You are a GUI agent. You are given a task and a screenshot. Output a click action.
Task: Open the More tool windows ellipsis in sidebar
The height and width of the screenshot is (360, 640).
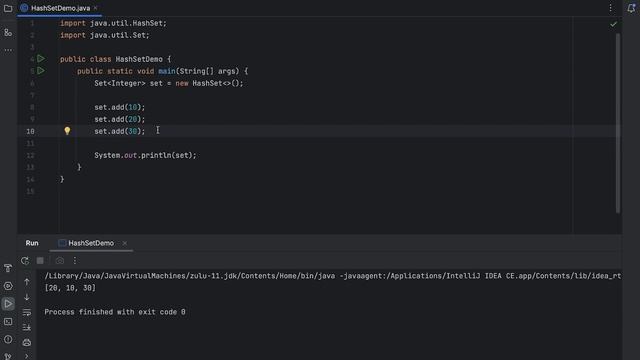click(8, 50)
